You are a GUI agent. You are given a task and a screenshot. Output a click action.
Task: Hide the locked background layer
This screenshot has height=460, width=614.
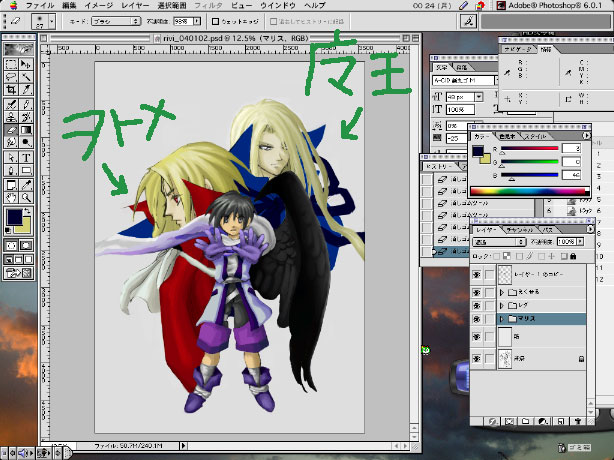(477, 359)
